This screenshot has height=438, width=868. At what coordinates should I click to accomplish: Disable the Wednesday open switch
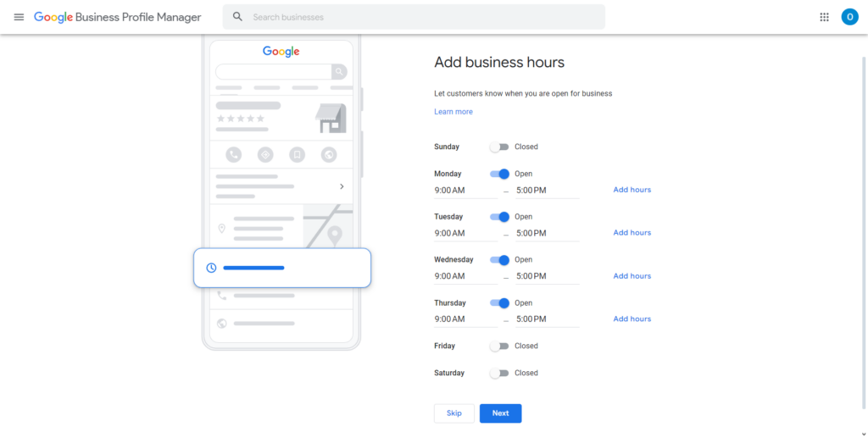click(x=499, y=260)
